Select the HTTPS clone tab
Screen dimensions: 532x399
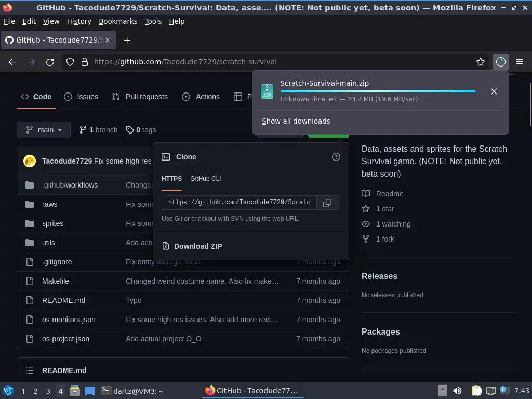tap(171, 179)
